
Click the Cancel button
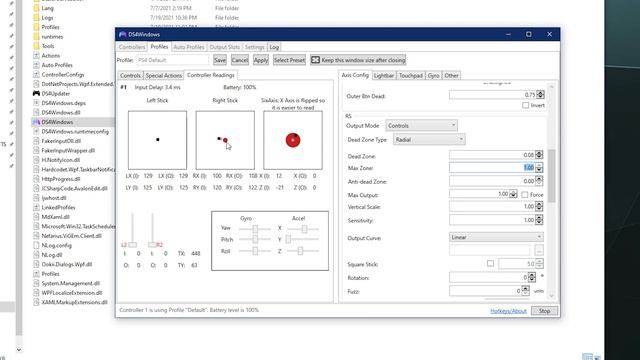tap(240, 60)
